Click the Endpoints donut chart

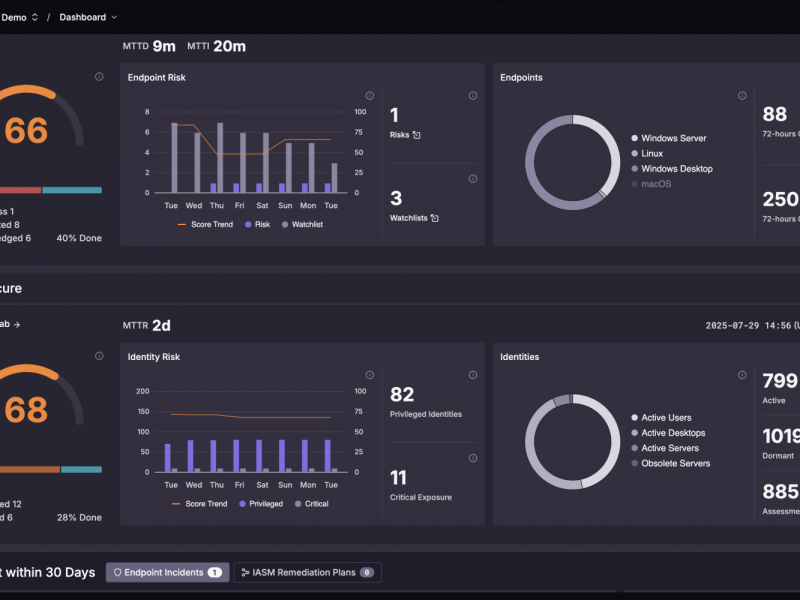[x=572, y=162]
